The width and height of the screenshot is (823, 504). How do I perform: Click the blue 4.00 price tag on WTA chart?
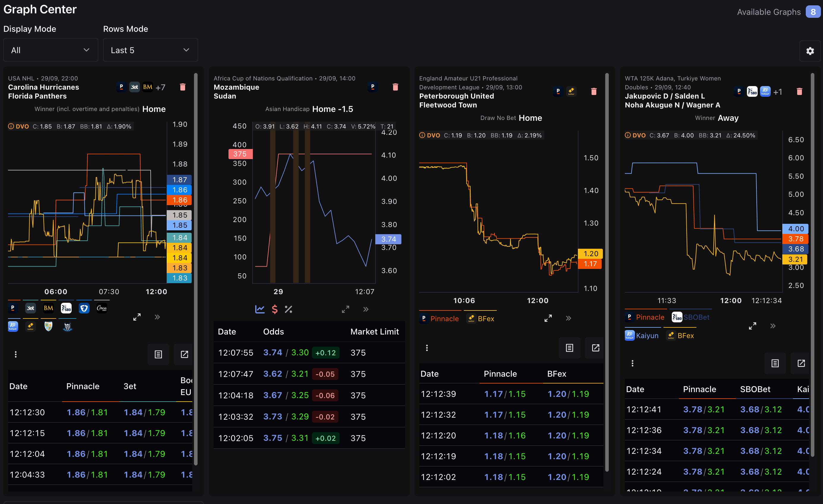pyautogui.click(x=796, y=229)
